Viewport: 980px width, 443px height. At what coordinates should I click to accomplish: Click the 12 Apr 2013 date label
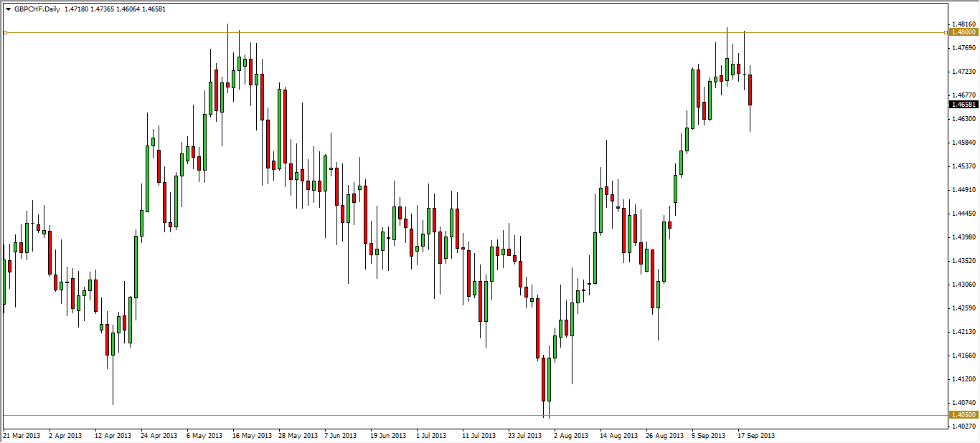(x=113, y=435)
